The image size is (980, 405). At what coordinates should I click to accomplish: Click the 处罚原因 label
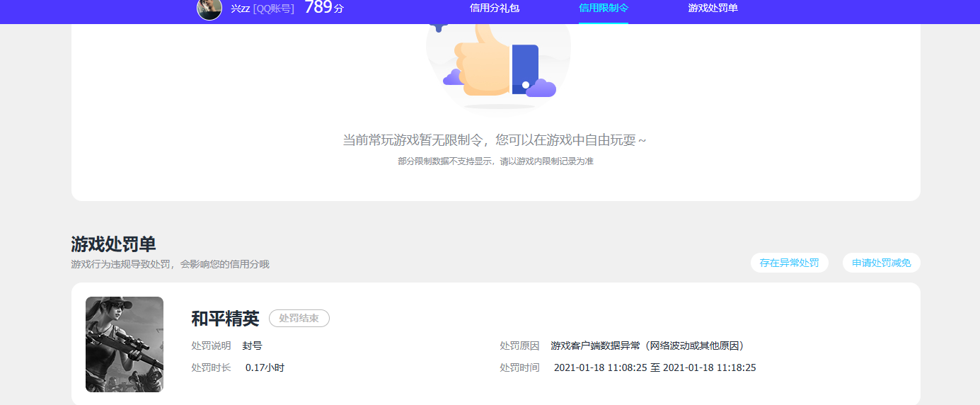click(519, 346)
